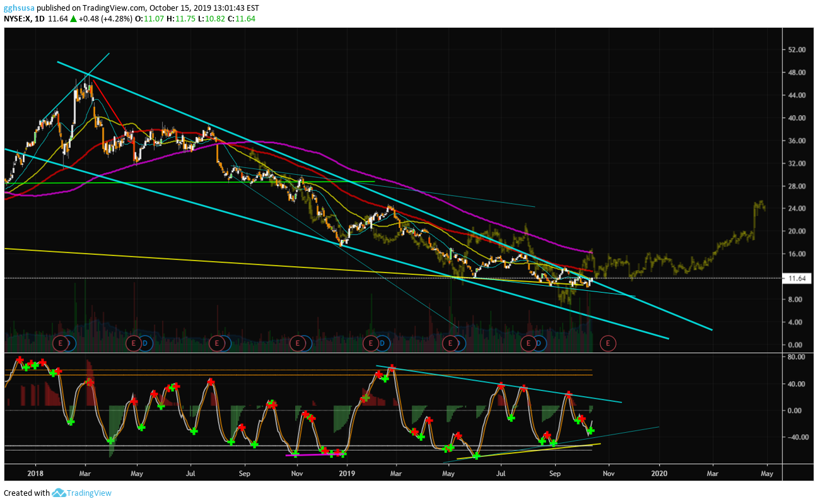This screenshot has height=504, width=818.
Task: Click the TradingView cloud logo icon
Action: pos(59,493)
